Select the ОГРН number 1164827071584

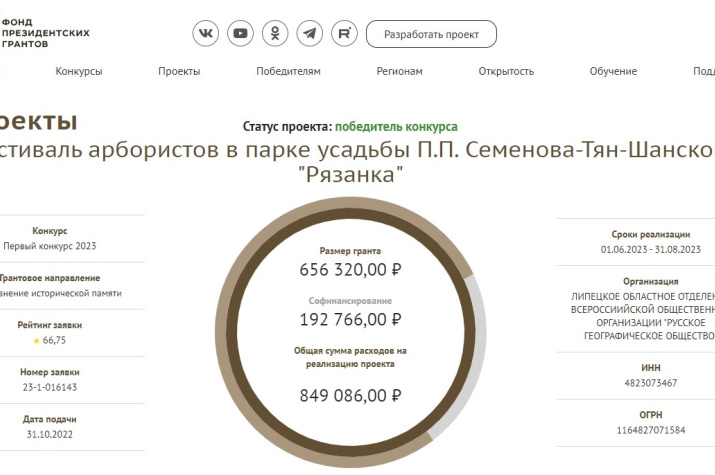pyautogui.click(x=651, y=430)
